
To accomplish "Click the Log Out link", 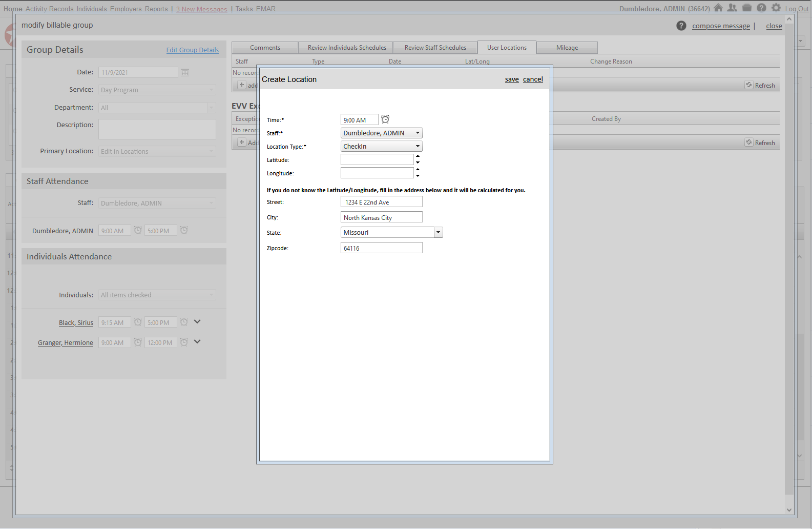I will [x=797, y=9].
